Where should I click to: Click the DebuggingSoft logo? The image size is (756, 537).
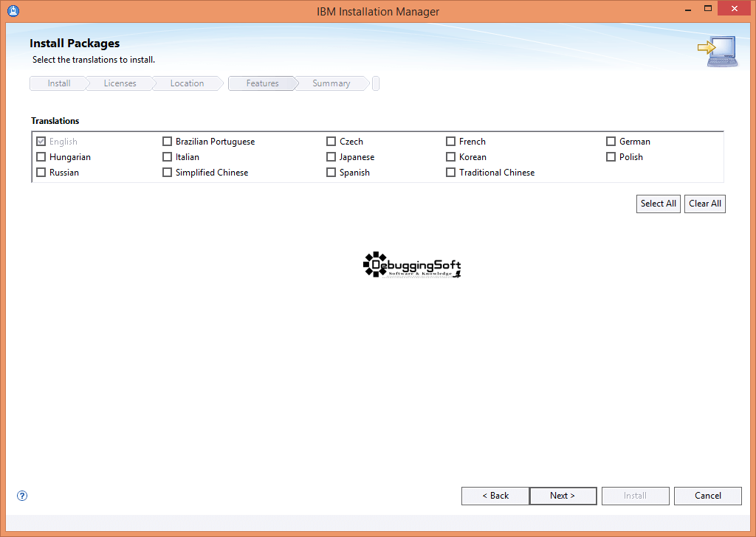click(412, 265)
